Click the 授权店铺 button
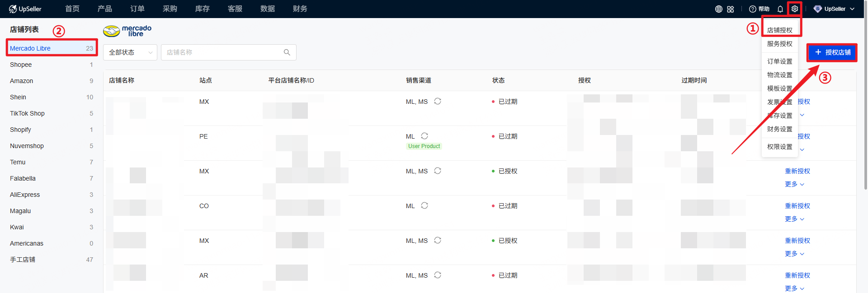This screenshot has width=868, height=293. pos(832,52)
